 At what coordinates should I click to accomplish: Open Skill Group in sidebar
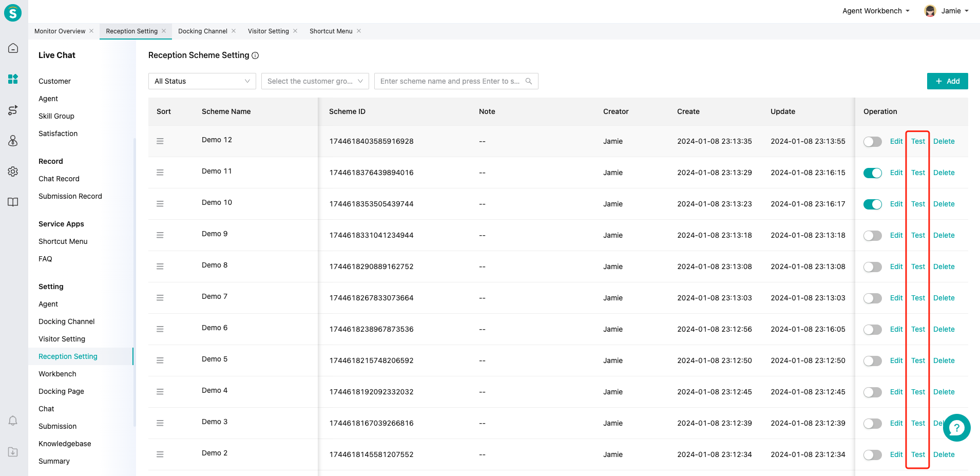pos(56,116)
